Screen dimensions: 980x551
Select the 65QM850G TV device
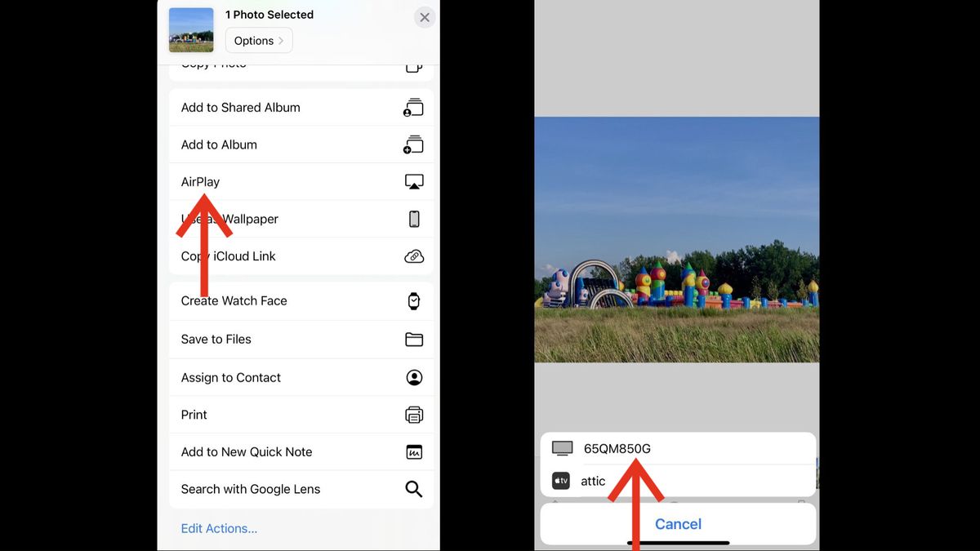678,448
